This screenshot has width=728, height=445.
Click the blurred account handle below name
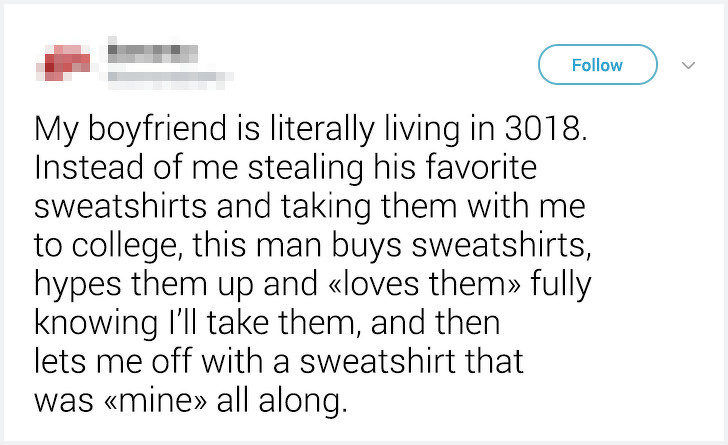coord(170,79)
